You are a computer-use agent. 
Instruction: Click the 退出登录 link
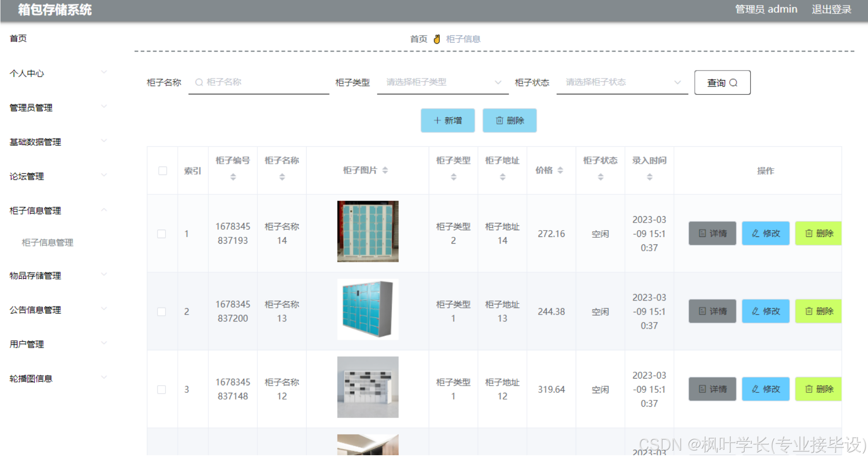(831, 9)
